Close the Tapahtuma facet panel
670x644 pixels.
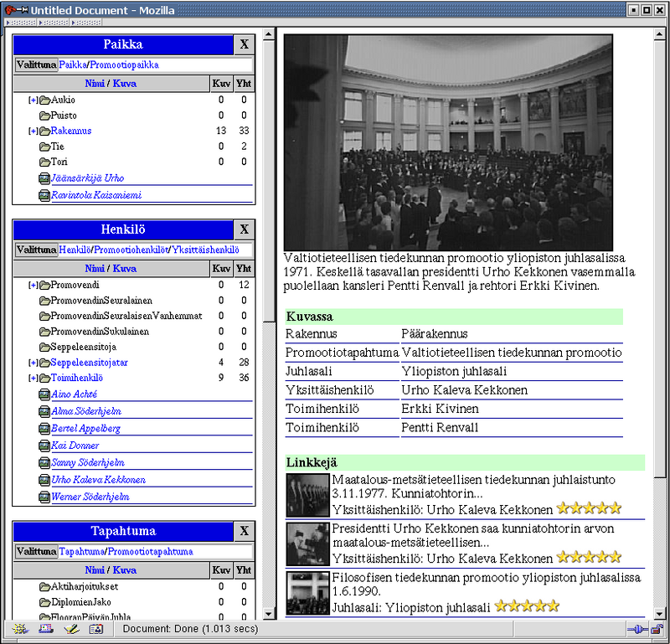tap(244, 531)
